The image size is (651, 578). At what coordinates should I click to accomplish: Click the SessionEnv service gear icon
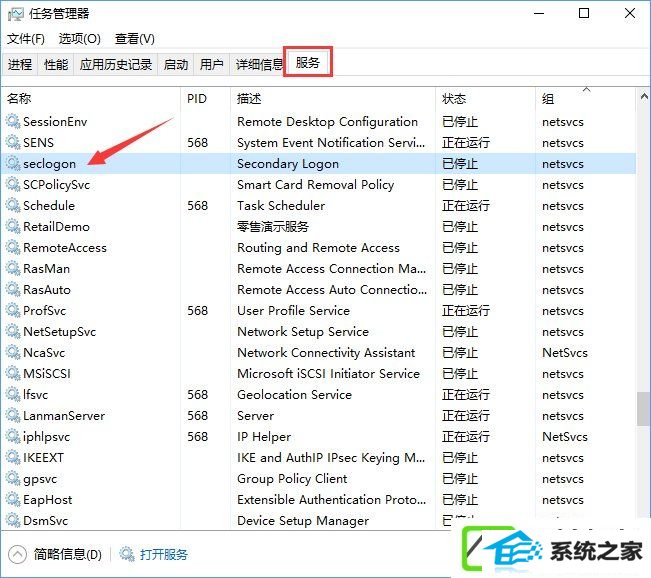[x=13, y=122]
